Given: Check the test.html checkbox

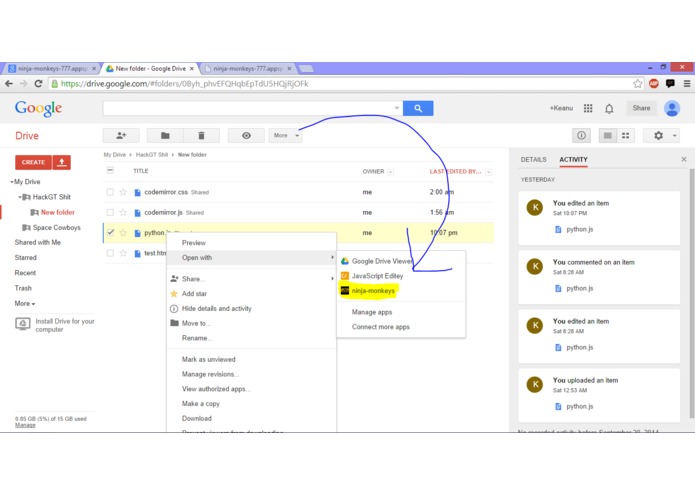Looking at the screenshot, I should pos(110,253).
